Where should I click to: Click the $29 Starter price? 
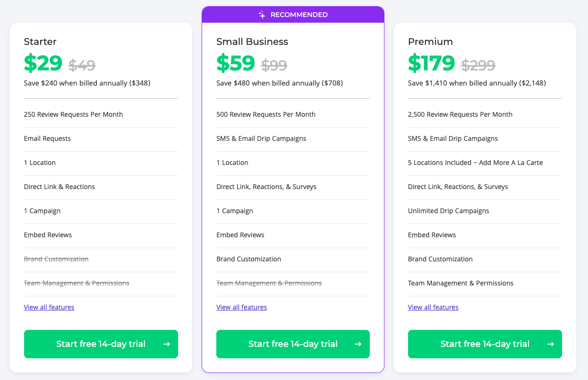point(43,63)
